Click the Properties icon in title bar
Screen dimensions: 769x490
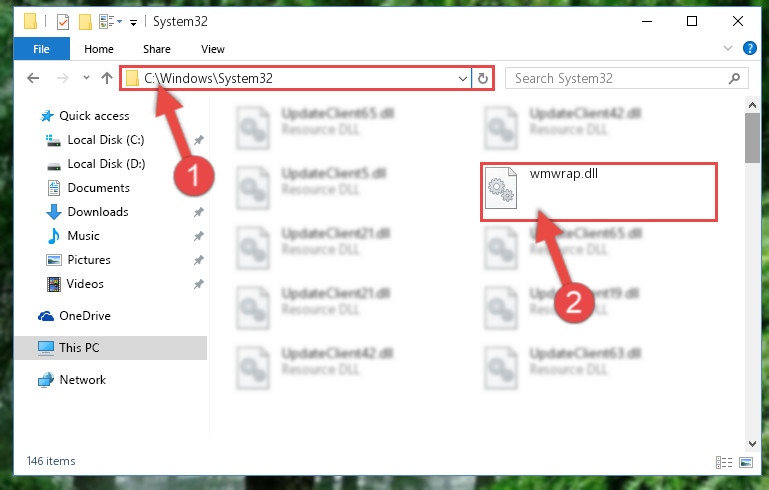tap(63, 22)
